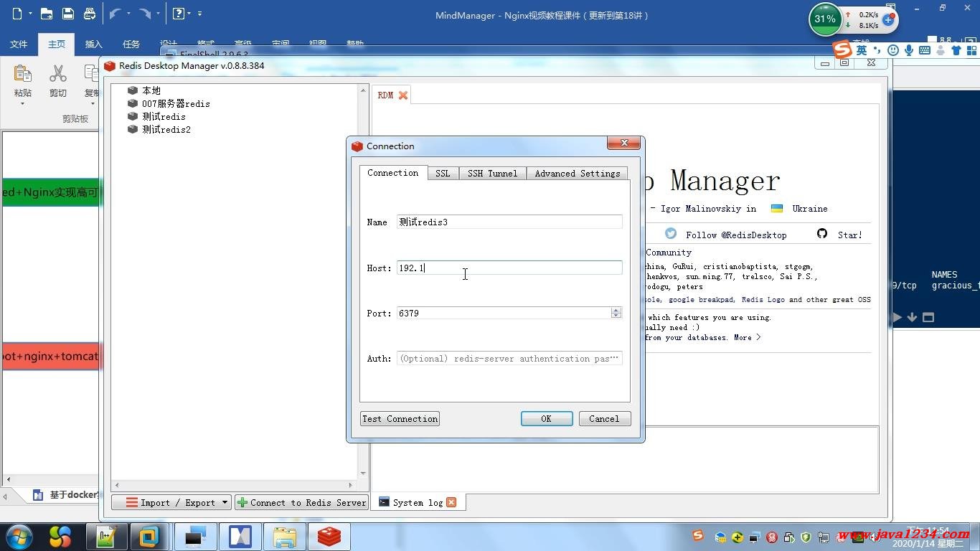Select the 本地 connection

(151, 90)
